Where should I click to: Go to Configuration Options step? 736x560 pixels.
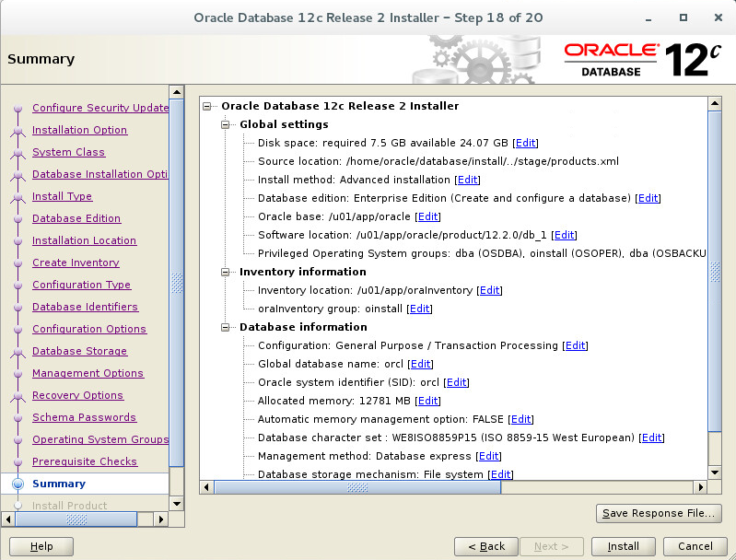coord(89,329)
